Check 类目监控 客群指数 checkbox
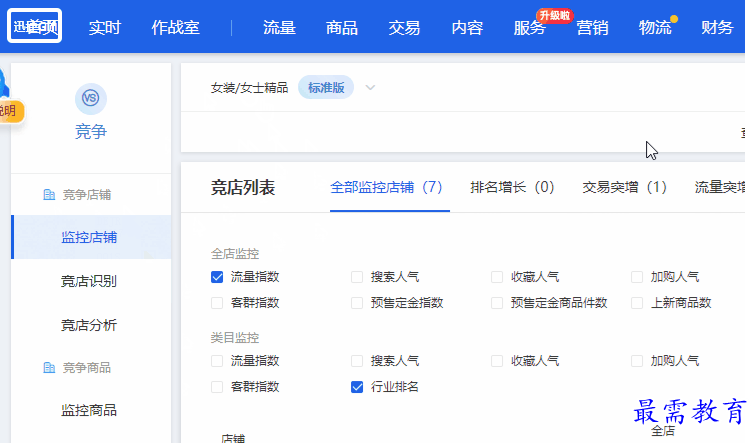Image resolution: width=755 pixels, height=443 pixels. point(217,387)
